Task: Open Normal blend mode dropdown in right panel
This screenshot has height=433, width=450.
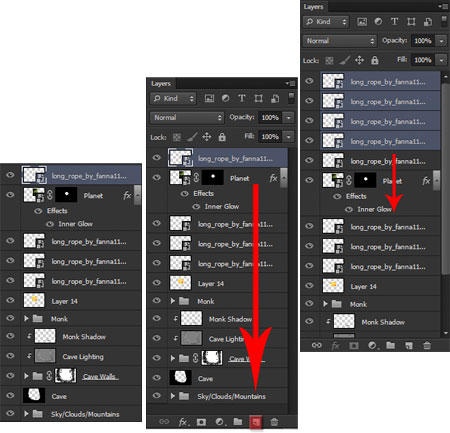Action: click(x=340, y=41)
